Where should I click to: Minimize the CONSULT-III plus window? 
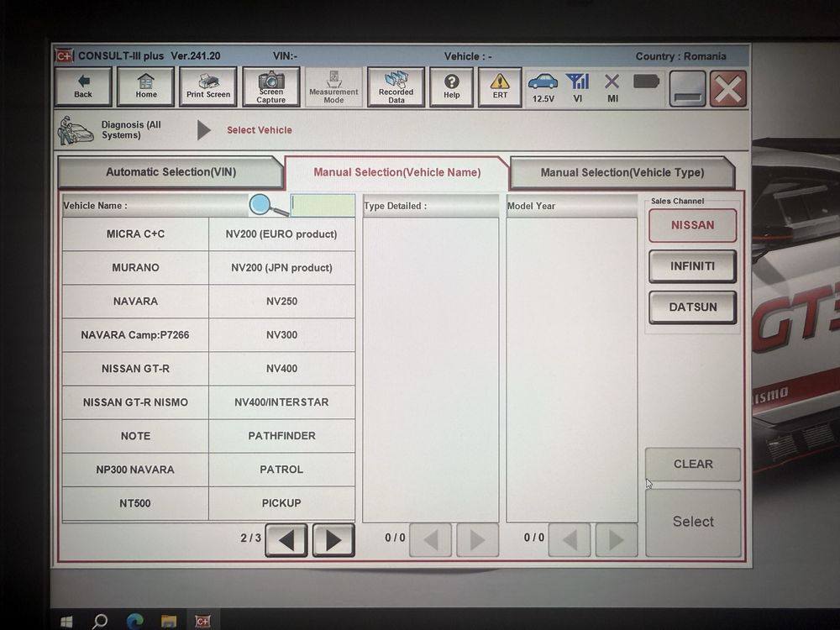pos(687,89)
